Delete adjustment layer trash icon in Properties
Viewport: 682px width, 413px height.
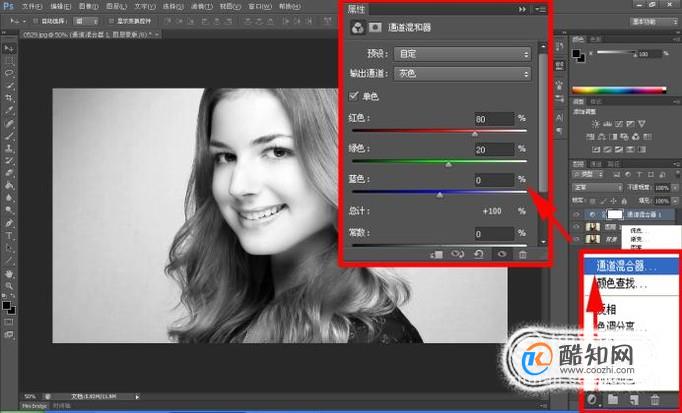coord(523,254)
